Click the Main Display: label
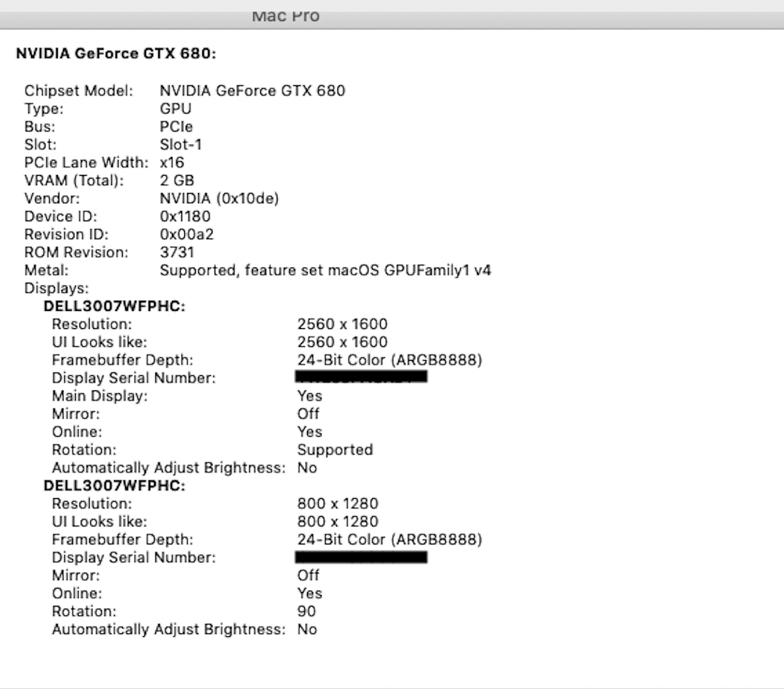Viewport: 784px width, 689px height. pyautogui.click(x=100, y=396)
